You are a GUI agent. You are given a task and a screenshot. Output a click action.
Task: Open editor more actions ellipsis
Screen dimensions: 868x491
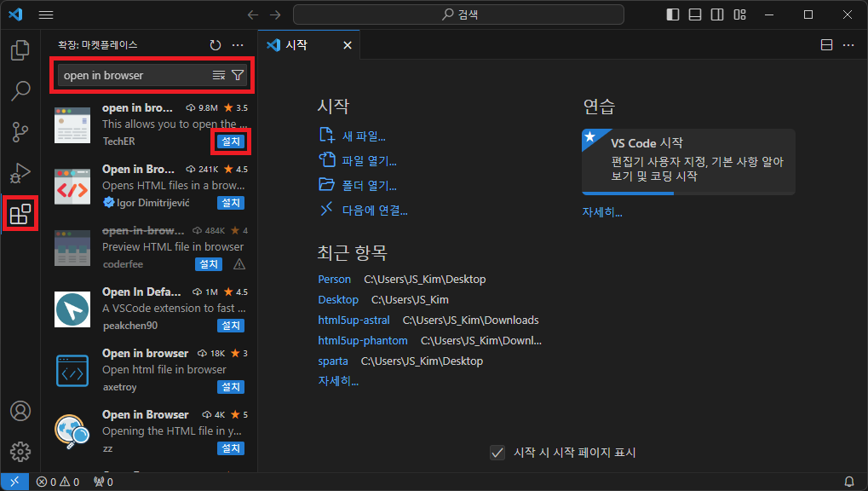[x=848, y=45]
